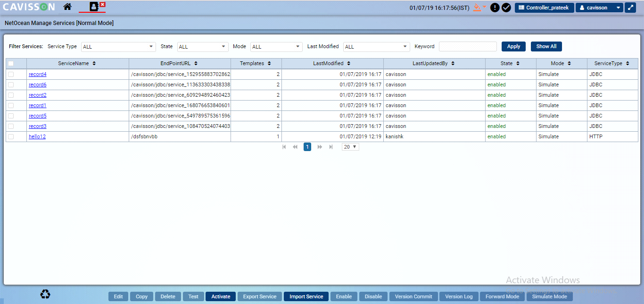This screenshot has width=644, height=304.
Task: Check the record4 row checkbox
Action: click(x=11, y=75)
